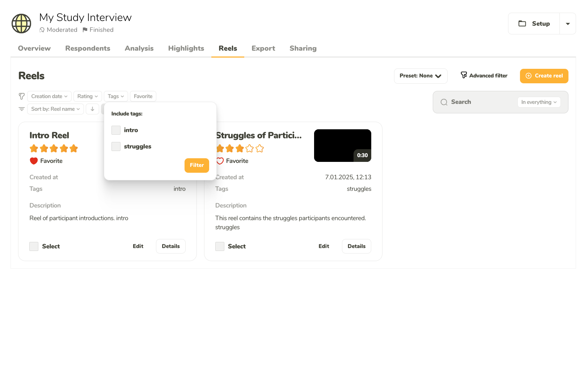The width and height of the screenshot is (588, 373).
Task: Expand the Setup dropdown arrow
Action: click(568, 24)
